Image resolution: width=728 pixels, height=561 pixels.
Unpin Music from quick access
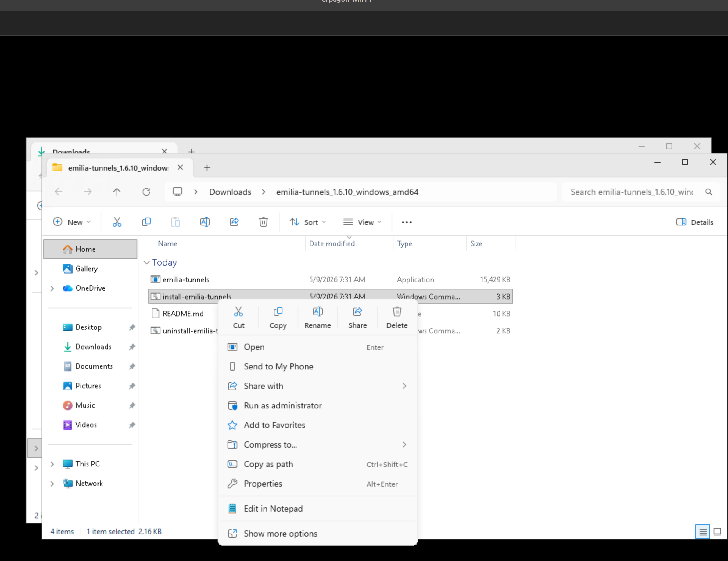[132, 405]
